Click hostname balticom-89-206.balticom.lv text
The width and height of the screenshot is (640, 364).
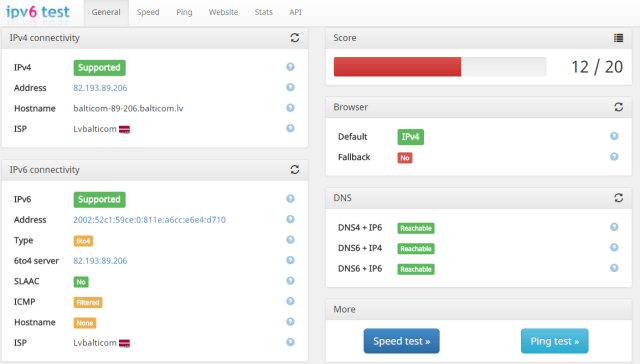pyautogui.click(x=128, y=109)
